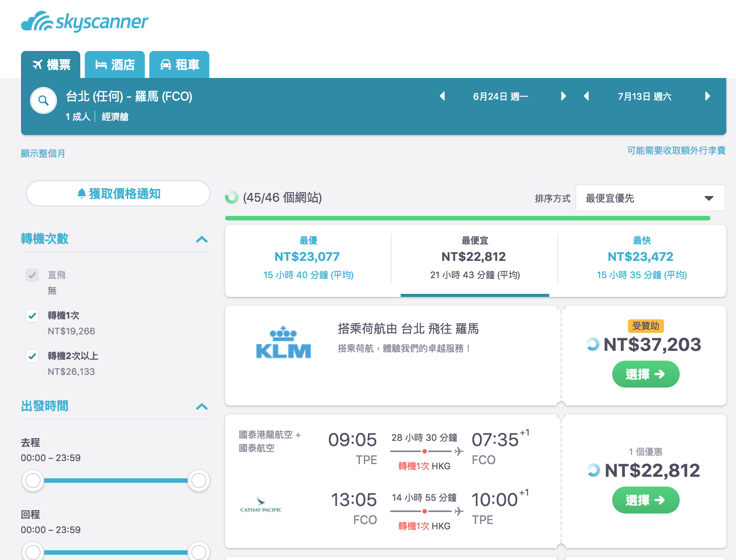Click the Skyscanner logo

pos(85,21)
